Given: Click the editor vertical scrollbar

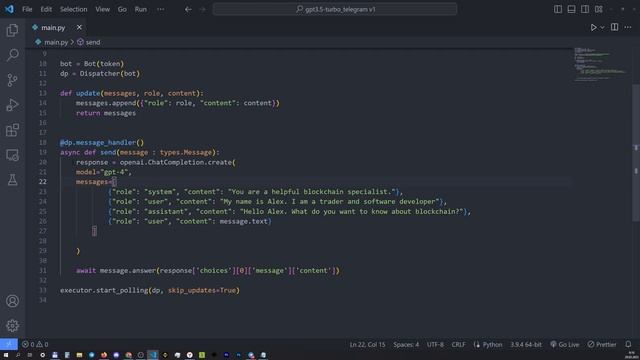Looking at the screenshot, I should [636, 153].
